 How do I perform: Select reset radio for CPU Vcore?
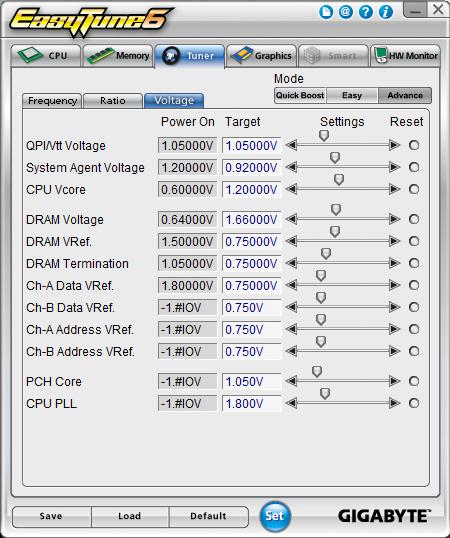pos(414,189)
